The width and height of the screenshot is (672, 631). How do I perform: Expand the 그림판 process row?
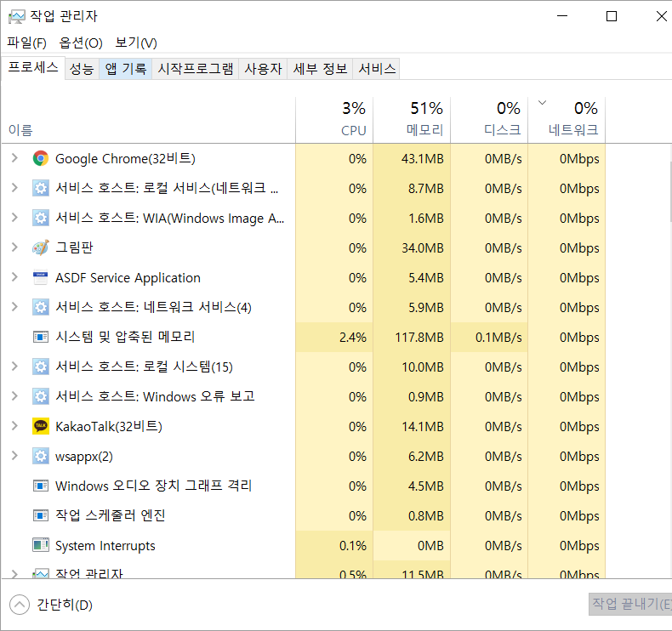click(x=14, y=247)
